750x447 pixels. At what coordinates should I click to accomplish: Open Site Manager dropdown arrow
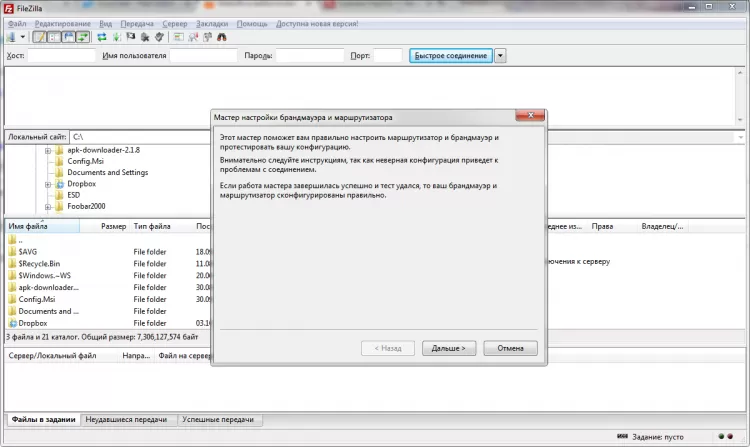[x=22, y=37]
